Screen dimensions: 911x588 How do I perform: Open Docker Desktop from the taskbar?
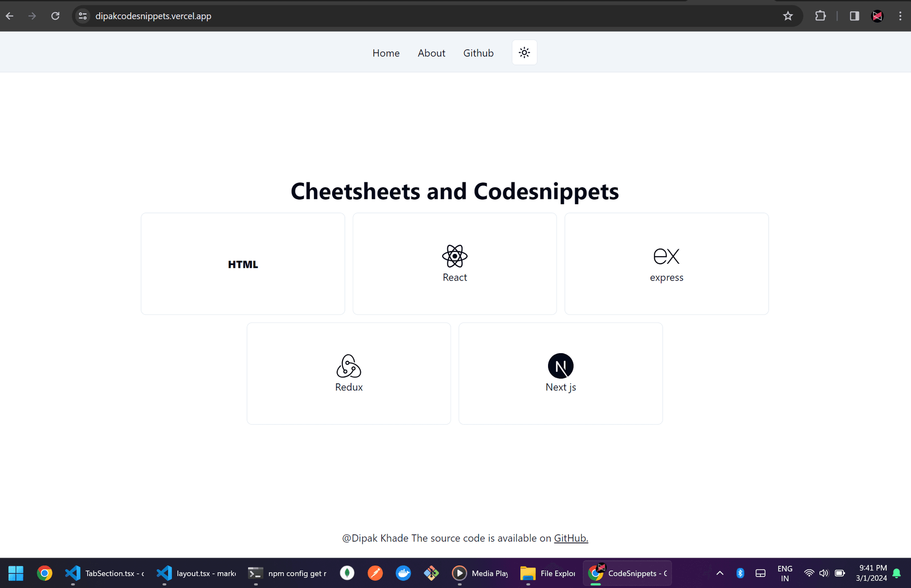[403, 573]
